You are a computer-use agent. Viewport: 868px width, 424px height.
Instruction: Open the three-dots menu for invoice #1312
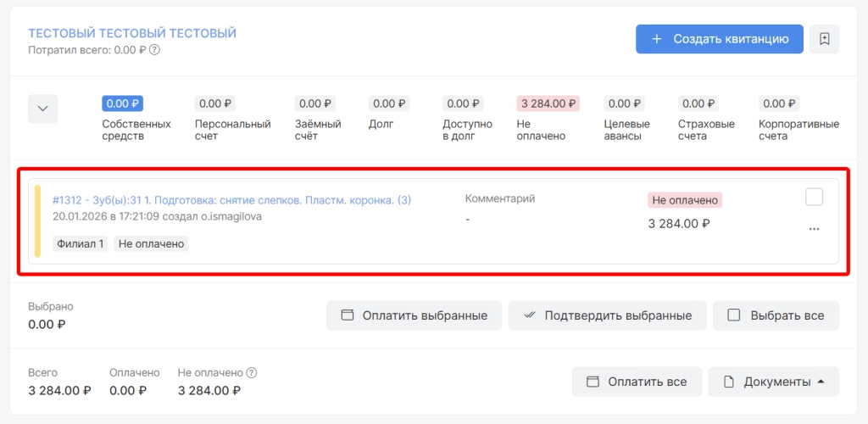814,229
